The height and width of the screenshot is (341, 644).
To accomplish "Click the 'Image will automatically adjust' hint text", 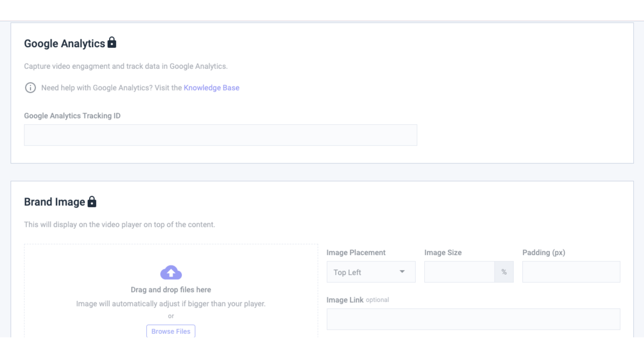I will pyautogui.click(x=171, y=304).
